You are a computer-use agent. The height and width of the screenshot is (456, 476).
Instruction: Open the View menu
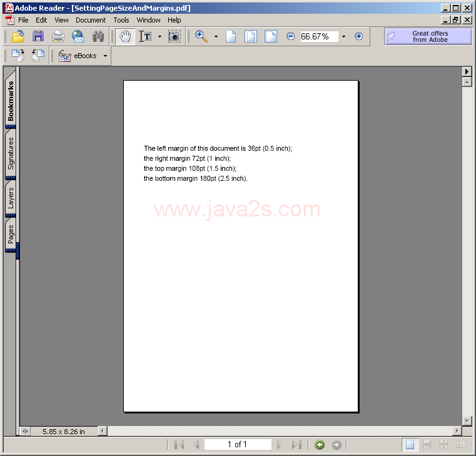pyautogui.click(x=61, y=20)
